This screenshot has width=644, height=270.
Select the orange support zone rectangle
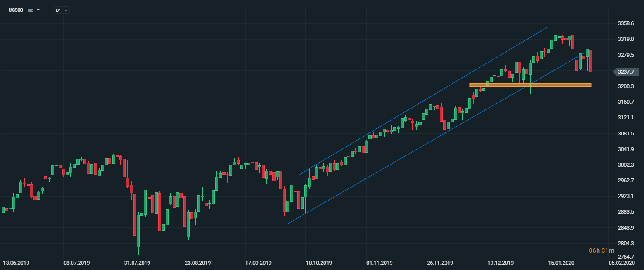[x=530, y=85]
